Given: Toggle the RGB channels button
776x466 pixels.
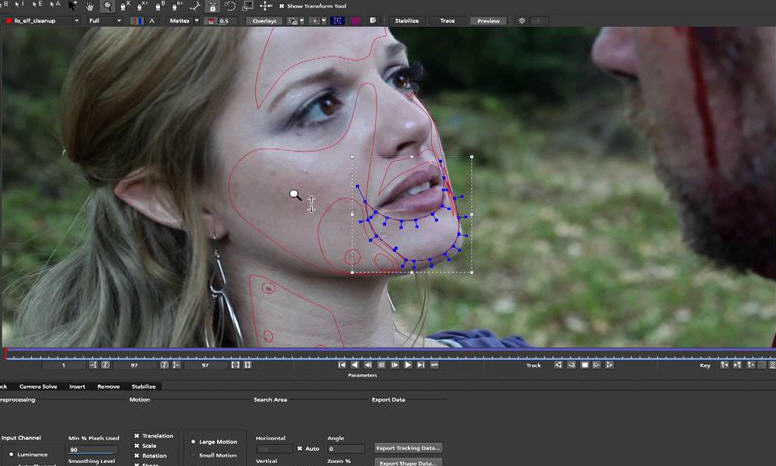Looking at the screenshot, I should (137, 21).
